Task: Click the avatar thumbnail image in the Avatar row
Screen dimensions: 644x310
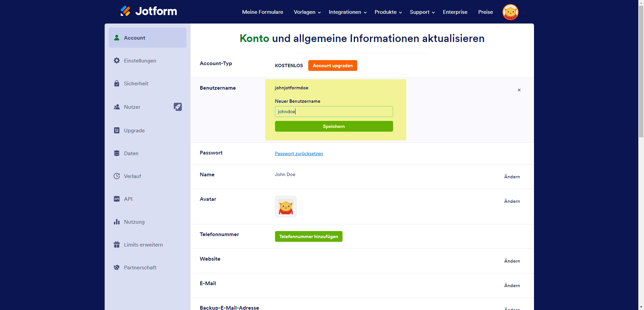Action: tap(286, 207)
